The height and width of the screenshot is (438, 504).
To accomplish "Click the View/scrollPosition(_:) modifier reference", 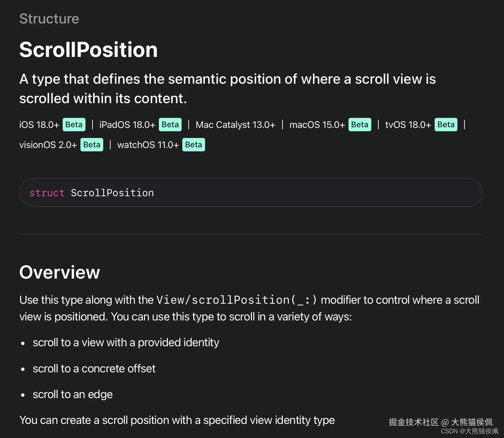I will 236,300.
